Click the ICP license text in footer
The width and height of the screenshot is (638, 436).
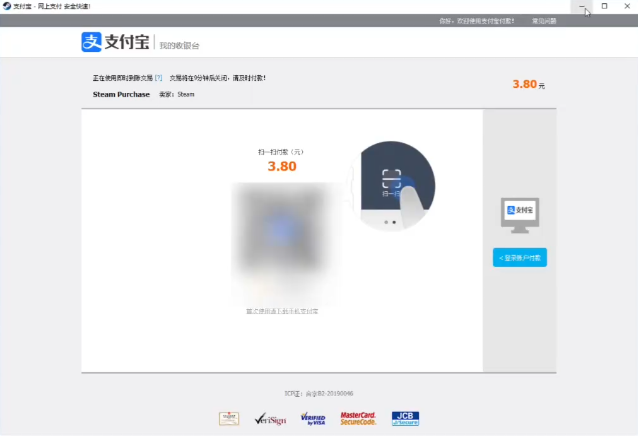pos(319,393)
